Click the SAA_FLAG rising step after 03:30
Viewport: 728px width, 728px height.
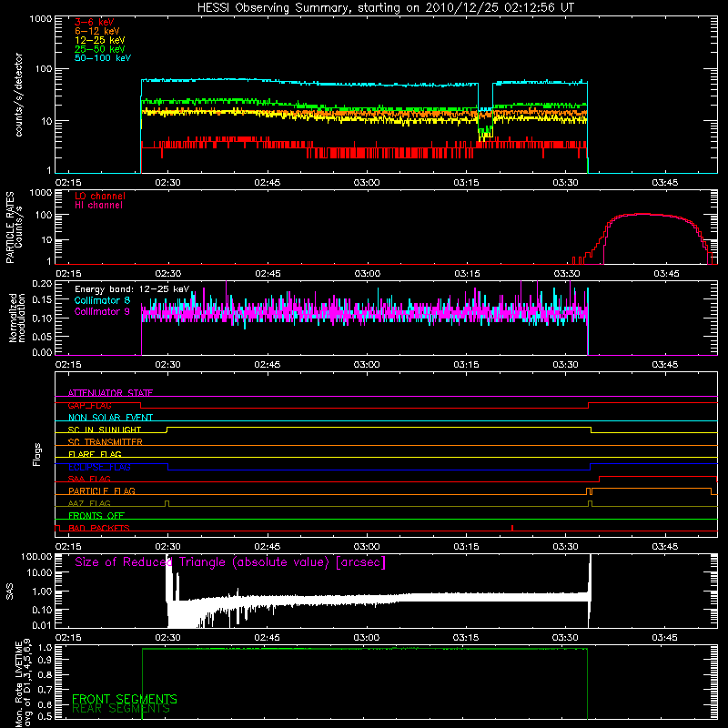pyautogui.click(x=600, y=479)
